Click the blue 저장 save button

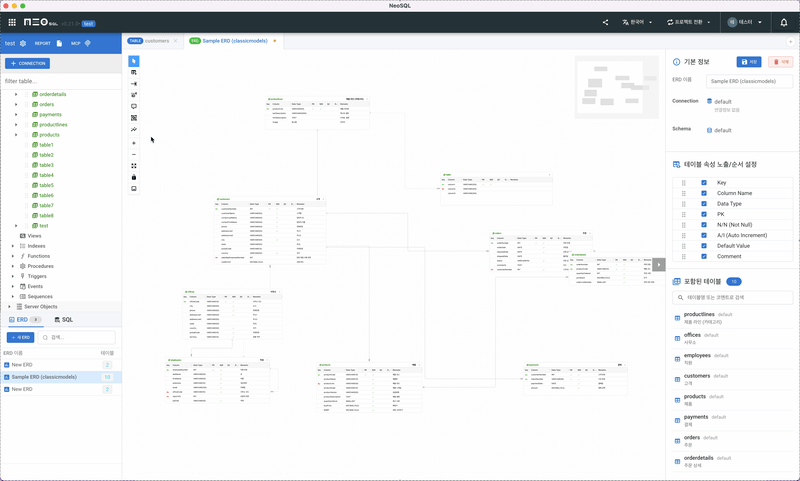[x=749, y=62]
